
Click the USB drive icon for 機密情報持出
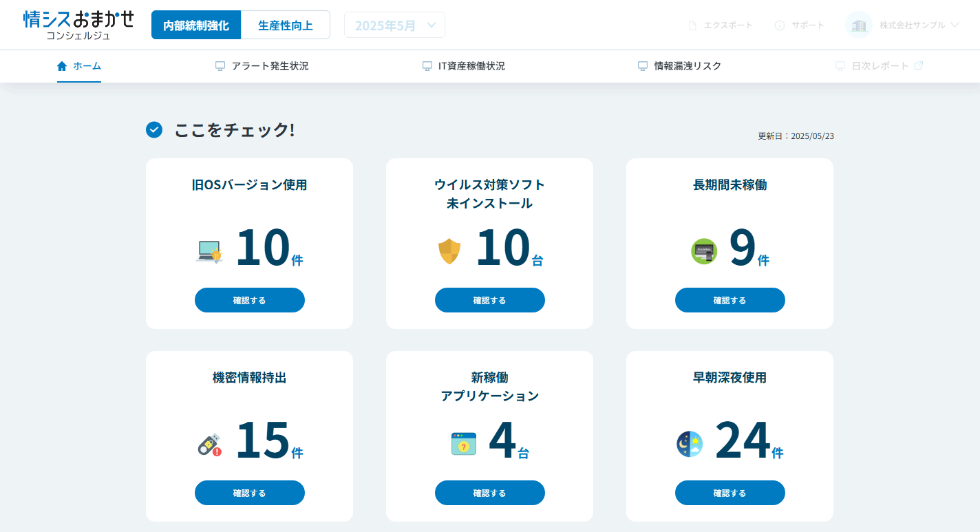point(211,444)
